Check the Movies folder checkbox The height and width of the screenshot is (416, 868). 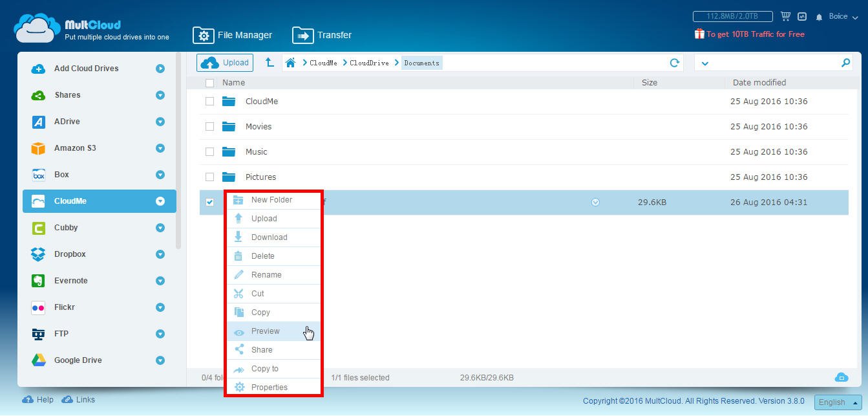click(209, 127)
